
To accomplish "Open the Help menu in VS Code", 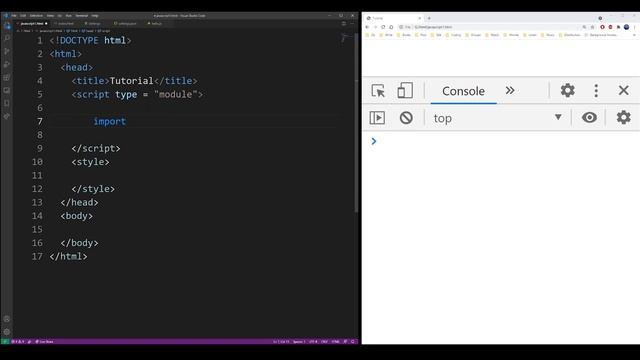I will tap(95, 16).
